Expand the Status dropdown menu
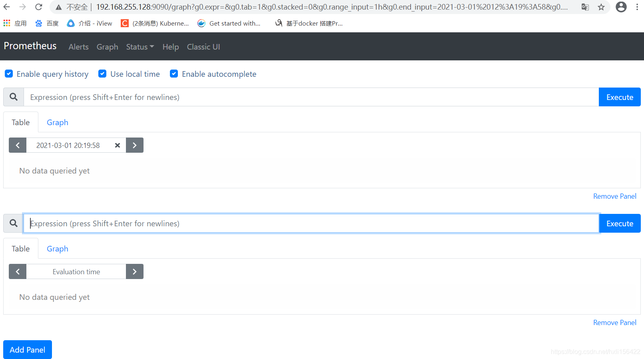 coord(140,47)
